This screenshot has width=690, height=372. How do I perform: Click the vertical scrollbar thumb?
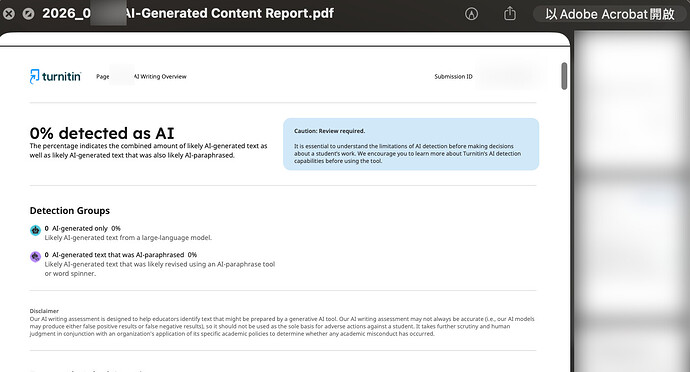[564, 76]
